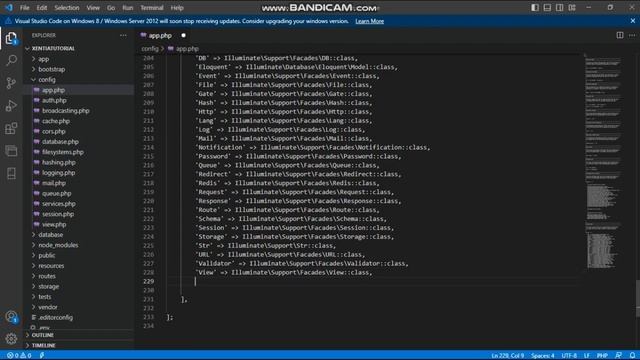Toggle panel layout icon in title bar
This screenshot has height=360, width=640.
(x=547, y=7)
